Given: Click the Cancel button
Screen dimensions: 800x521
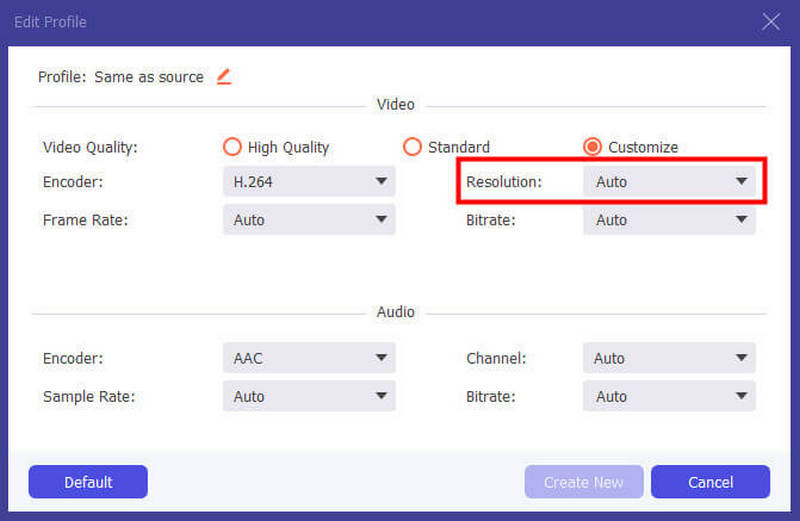Looking at the screenshot, I should [710, 482].
